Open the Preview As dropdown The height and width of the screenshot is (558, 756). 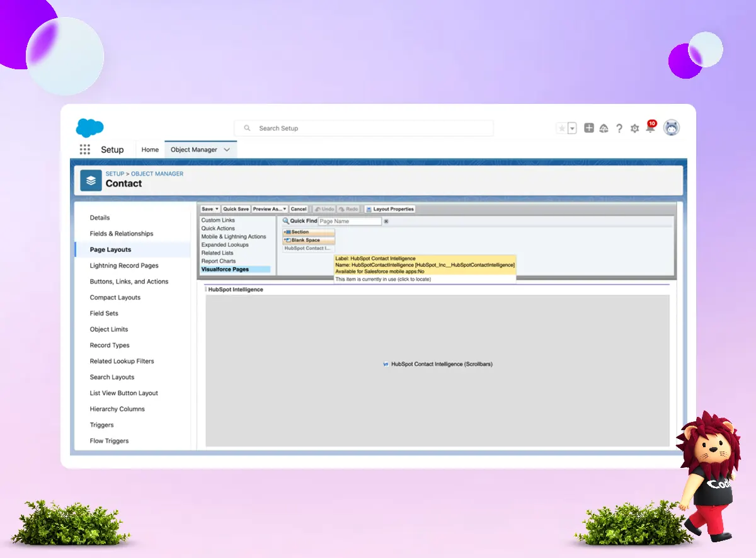click(x=270, y=209)
